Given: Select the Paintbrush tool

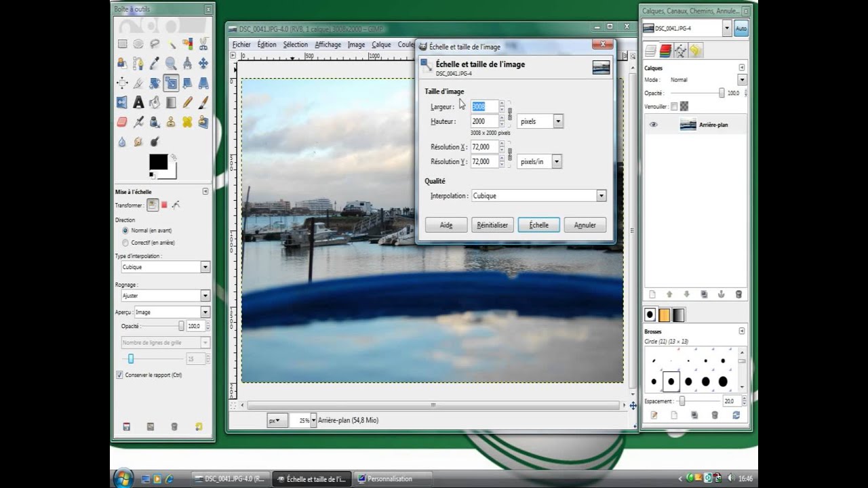Looking at the screenshot, I should [203, 102].
